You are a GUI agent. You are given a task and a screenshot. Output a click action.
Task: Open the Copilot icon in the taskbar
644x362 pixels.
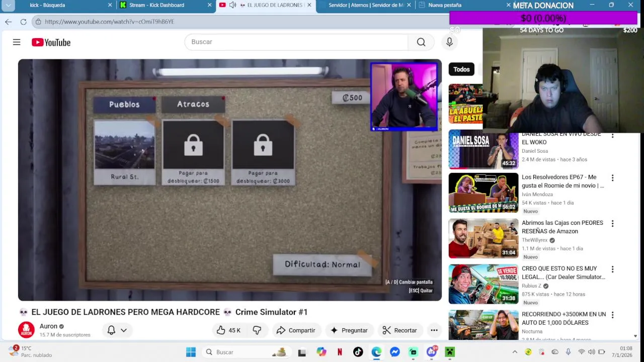[321, 352]
